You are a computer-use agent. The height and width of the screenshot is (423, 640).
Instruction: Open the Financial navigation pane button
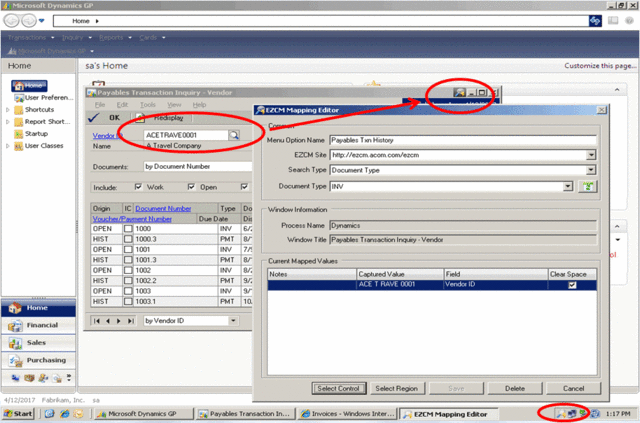coord(38,325)
